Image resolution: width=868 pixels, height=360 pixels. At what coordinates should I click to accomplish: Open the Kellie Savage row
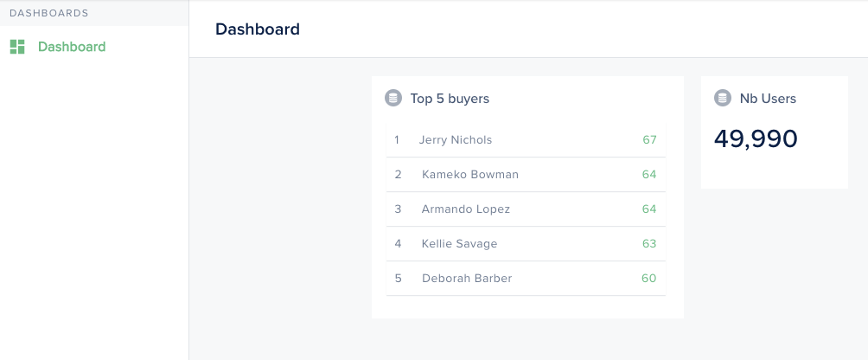point(526,244)
